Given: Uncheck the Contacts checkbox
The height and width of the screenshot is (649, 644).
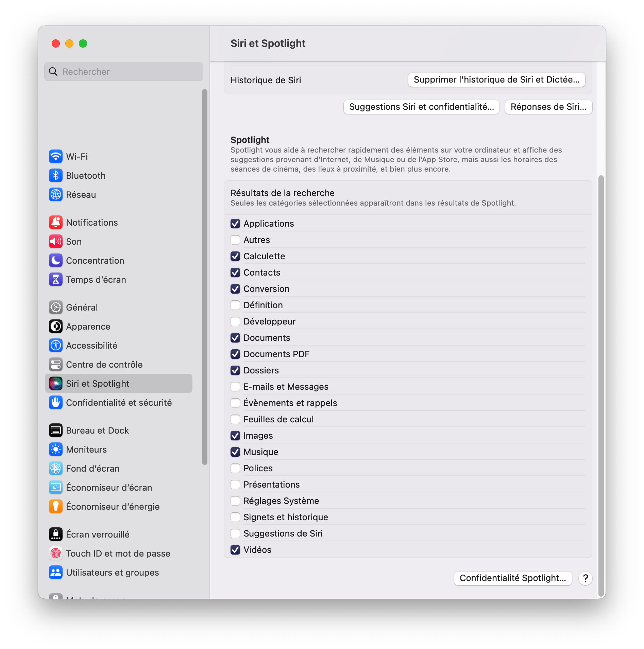Looking at the screenshot, I should click(235, 273).
